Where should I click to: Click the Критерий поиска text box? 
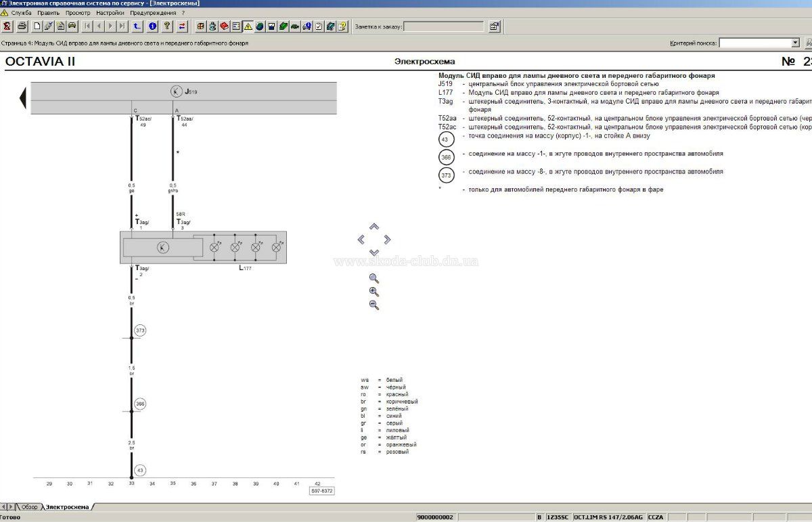pos(754,43)
